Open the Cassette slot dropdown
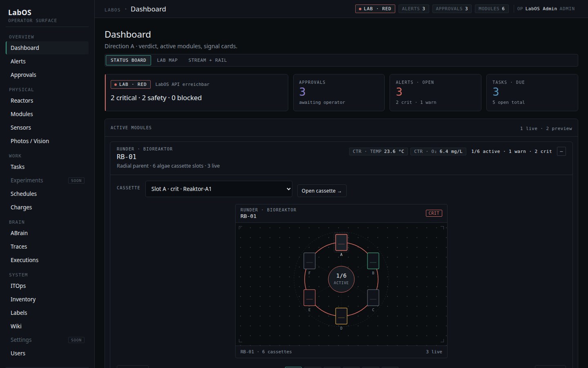The height and width of the screenshot is (368, 588). pos(219,189)
